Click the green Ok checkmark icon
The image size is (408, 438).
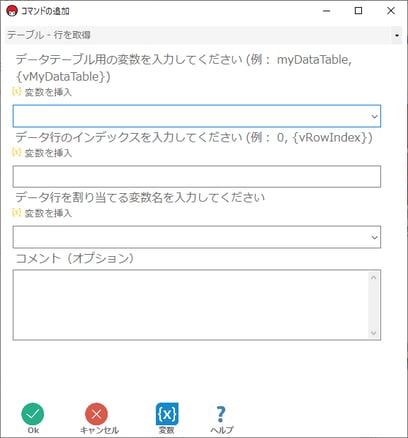coord(33,414)
